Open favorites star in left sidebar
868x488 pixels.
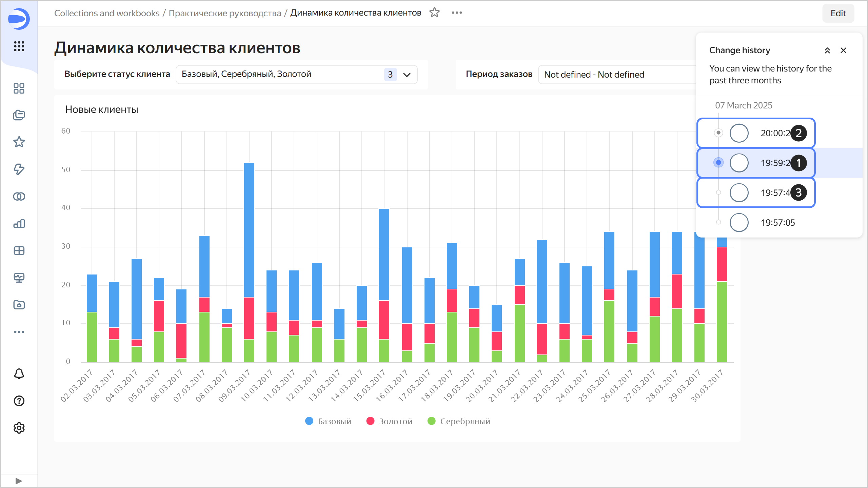(19, 142)
